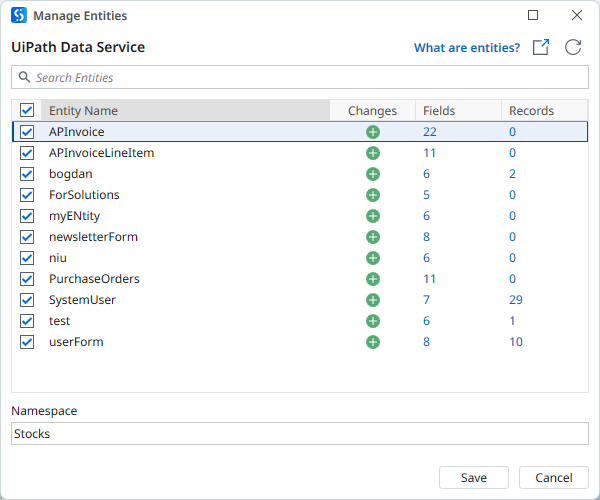Click green plus icon for userForm
Image resolution: width=600 pixels, height=500 pixels.
pyautogui.click(x=373, y=342)
